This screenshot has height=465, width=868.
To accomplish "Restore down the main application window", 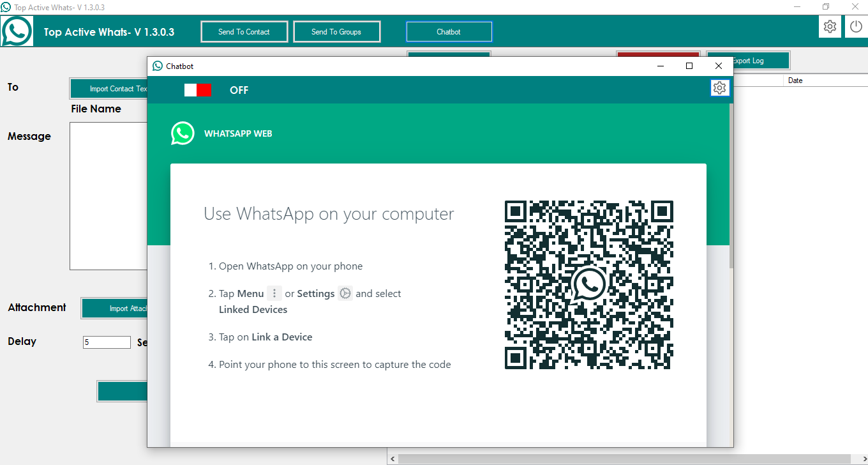I will click(826, 6).
